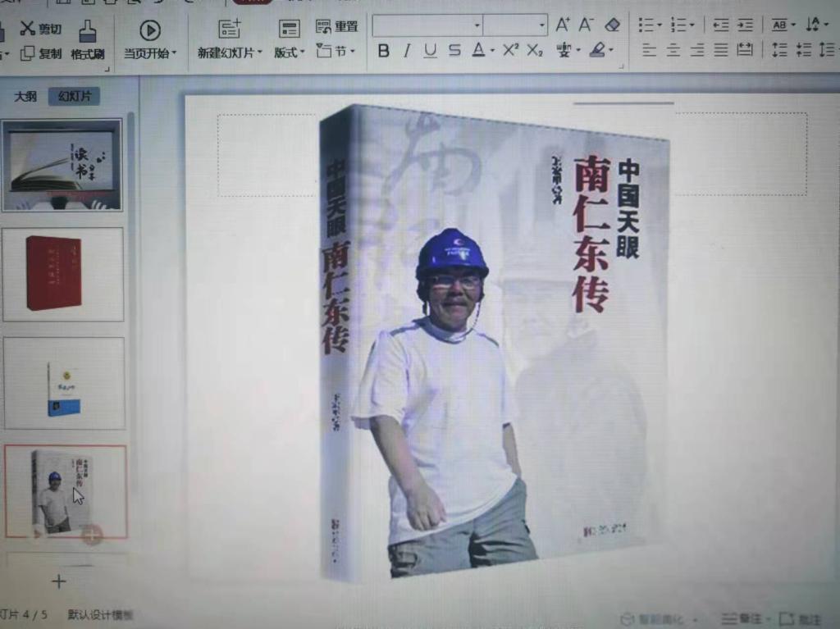Select the blue-white book slide thumbnail
The height and width of the screenshot is (629, 840).
tap(64, 384)
